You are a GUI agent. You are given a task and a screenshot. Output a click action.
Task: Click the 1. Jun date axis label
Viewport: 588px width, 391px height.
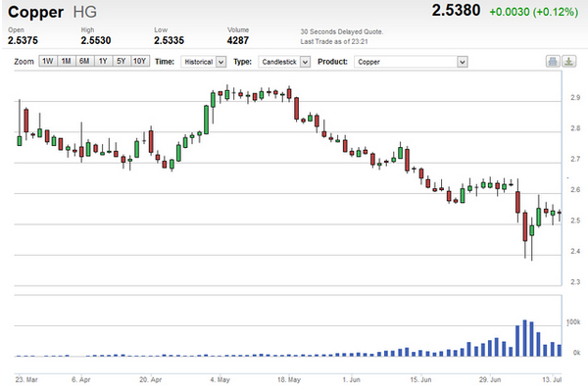tap(352, 380)
